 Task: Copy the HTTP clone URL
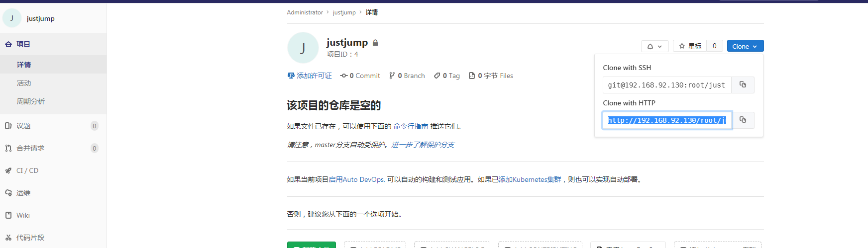coord(743,120)
